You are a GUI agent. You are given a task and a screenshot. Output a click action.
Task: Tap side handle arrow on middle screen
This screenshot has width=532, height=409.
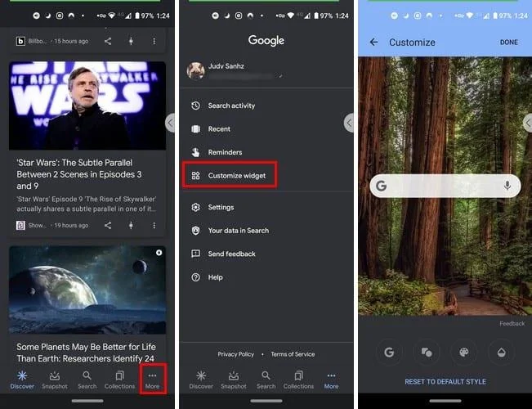point(348,123)
